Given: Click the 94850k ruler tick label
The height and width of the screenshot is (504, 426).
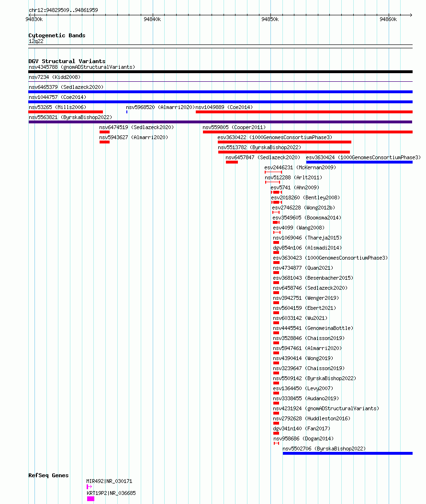Looking at the screenshot, I should pos(270,19).
